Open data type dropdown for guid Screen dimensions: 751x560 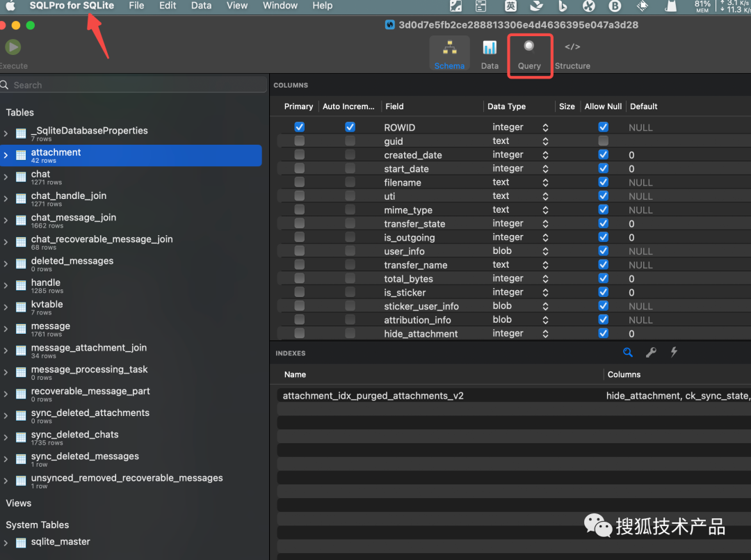(546, 141)
